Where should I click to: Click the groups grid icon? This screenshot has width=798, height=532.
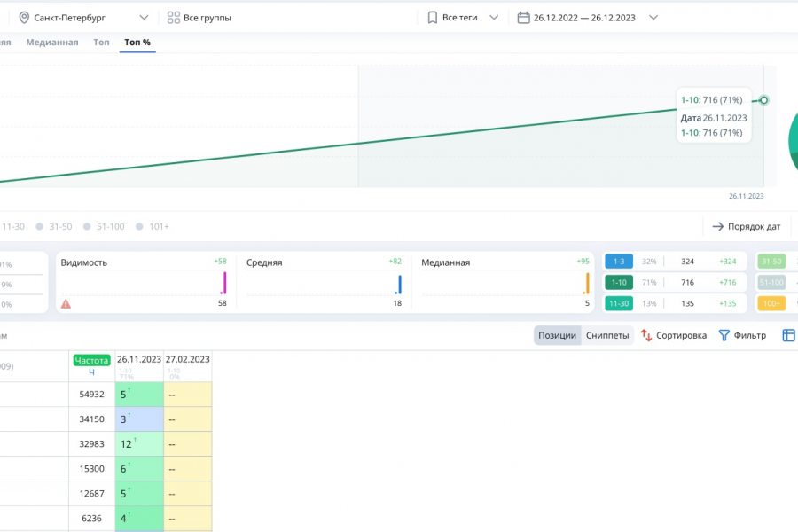174,18
